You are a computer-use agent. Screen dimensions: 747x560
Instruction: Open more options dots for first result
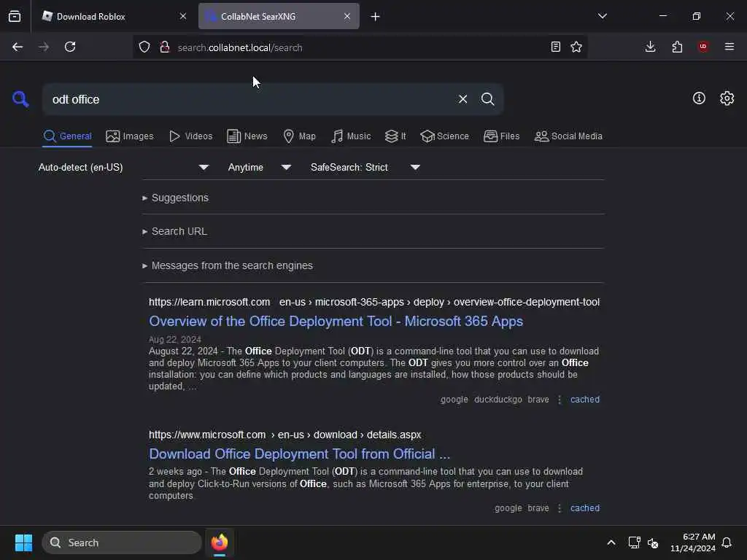pos(560,400)
